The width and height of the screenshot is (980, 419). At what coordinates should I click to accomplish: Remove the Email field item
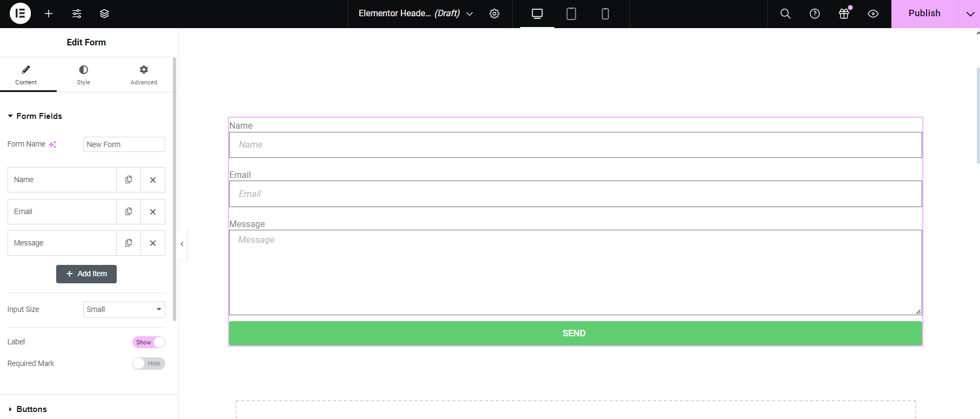pos(153,211)
